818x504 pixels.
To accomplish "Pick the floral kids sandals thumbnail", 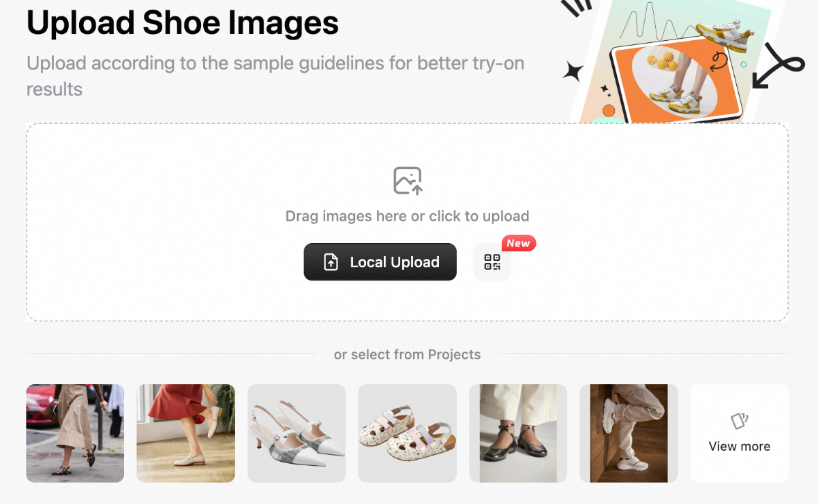I will pyautogui.click(x=407, y=433).
